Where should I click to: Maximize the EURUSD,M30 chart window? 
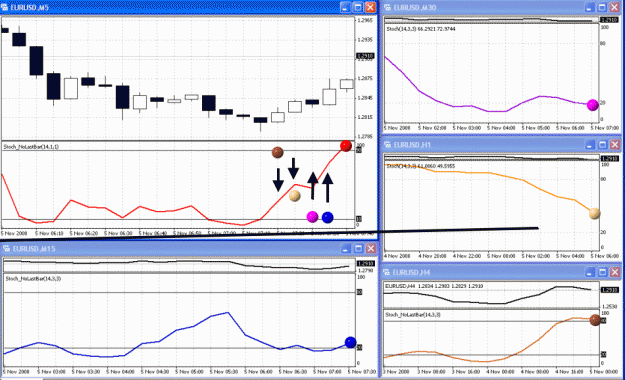[602, 7]
